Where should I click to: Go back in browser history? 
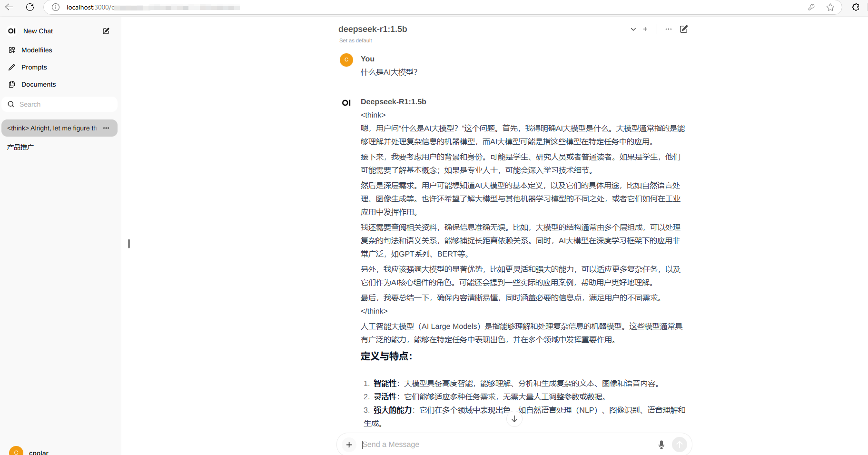pos(9,7)
